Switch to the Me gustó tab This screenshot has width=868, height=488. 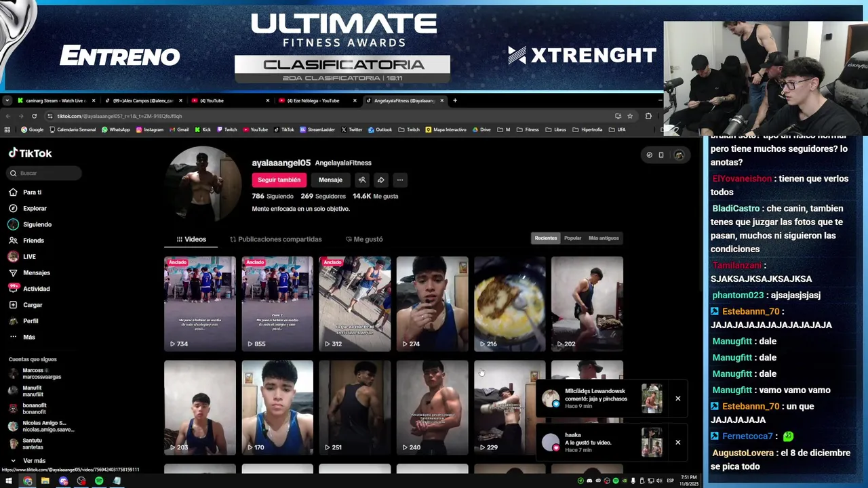coord(364,239)
